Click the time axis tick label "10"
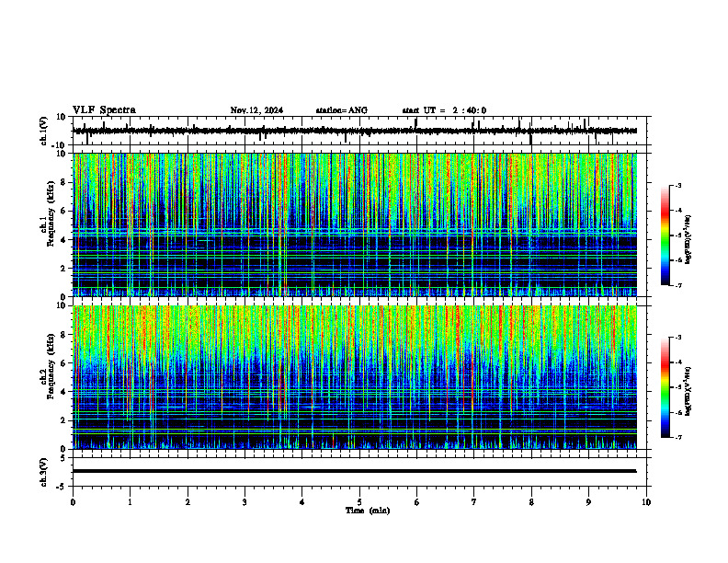This screenshot has width=728, height=563. pyautogui.click(x=646, y=502)
